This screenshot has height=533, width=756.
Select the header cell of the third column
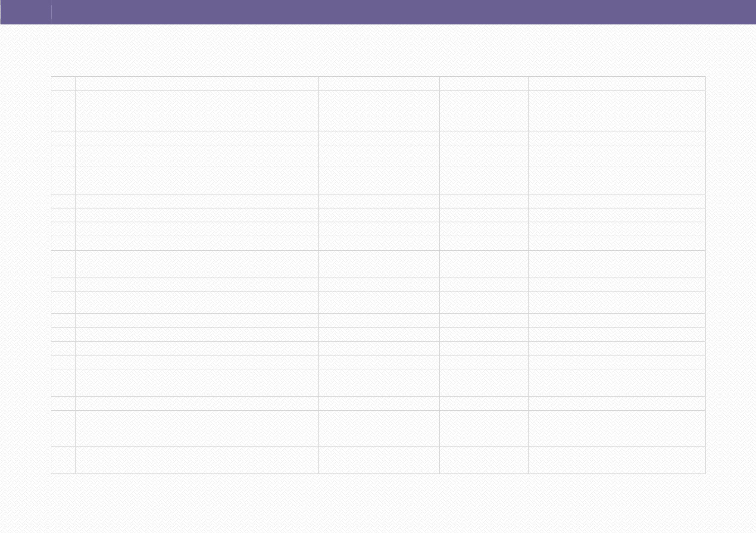[x=379, y=83]
